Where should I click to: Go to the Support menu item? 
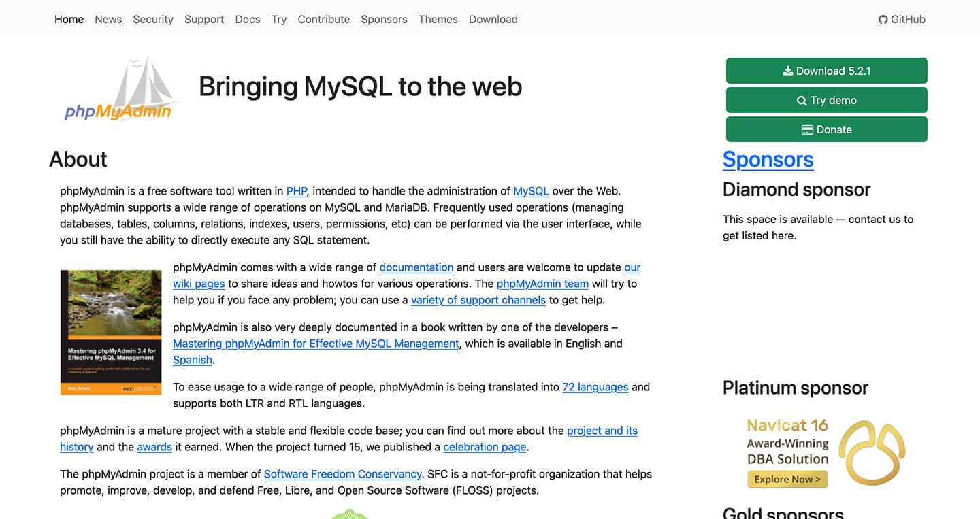(204, 19)
